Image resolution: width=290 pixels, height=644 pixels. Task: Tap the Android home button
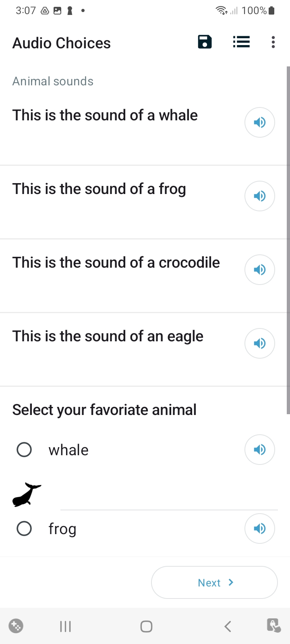(146, 626)
